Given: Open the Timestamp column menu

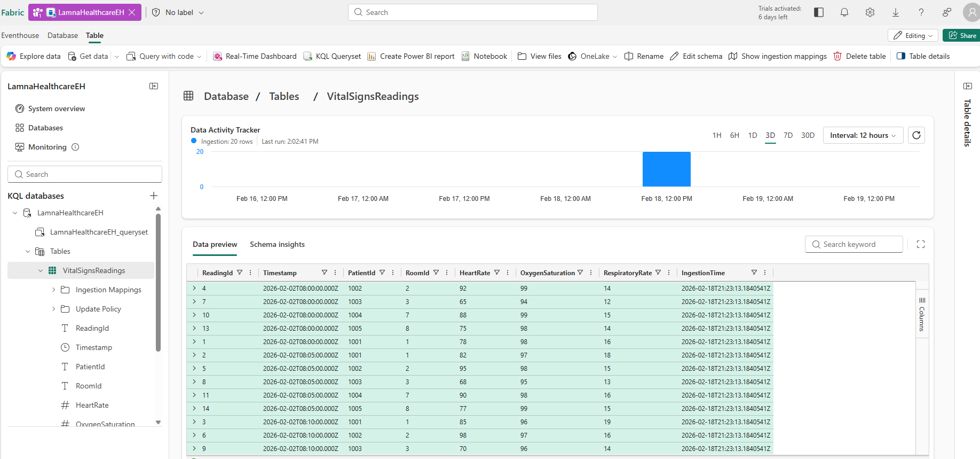Looking at the screenshot, I should coord(335,273).
